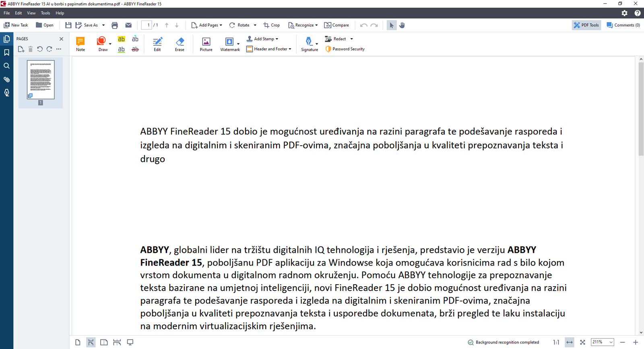Open the Recognize dropdown
644x349 pixels.
coord(303,25)
